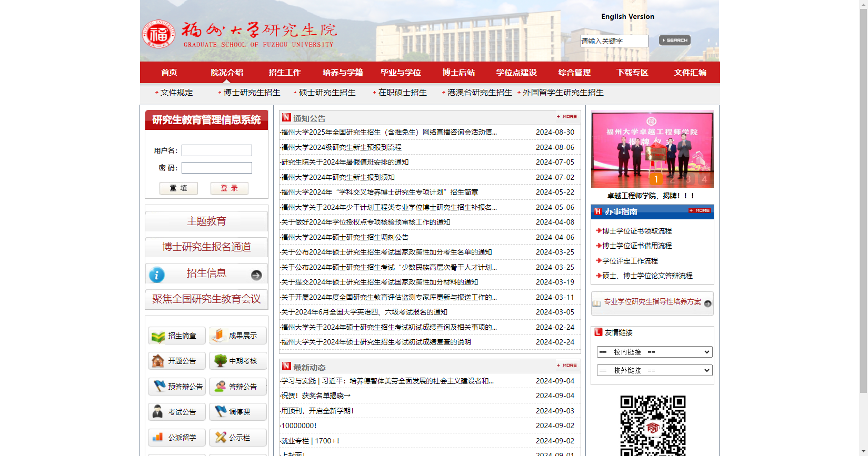The height and width of the screenshot is (456, 868).
Task: Click the page vertical scrollbar
Action: 863,200
